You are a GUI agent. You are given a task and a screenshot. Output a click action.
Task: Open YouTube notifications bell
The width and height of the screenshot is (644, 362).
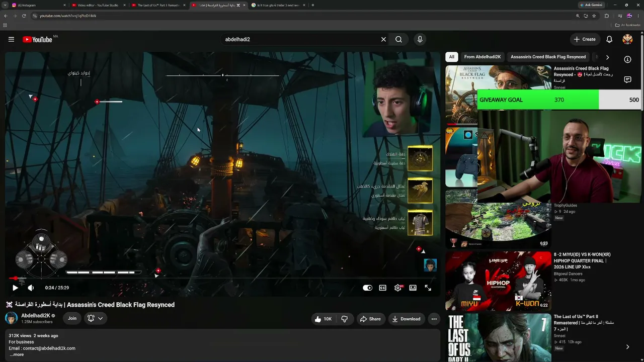point(609,39)
